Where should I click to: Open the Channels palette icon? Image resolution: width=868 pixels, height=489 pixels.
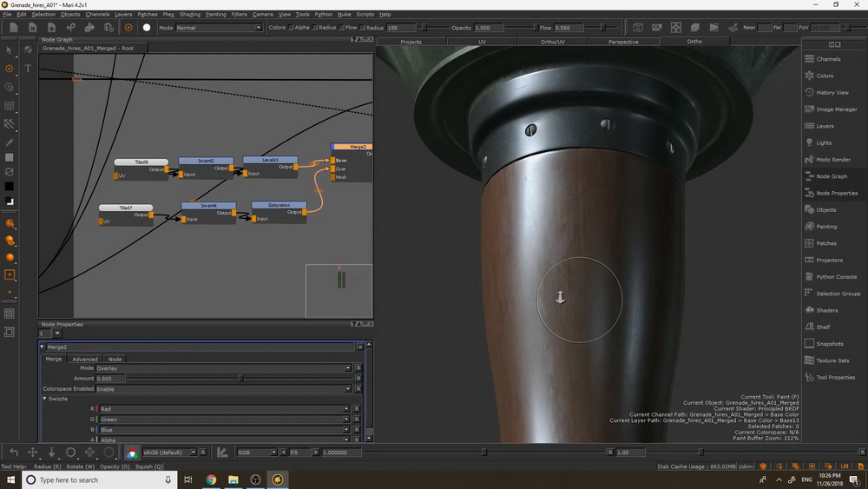pos(809,59)
